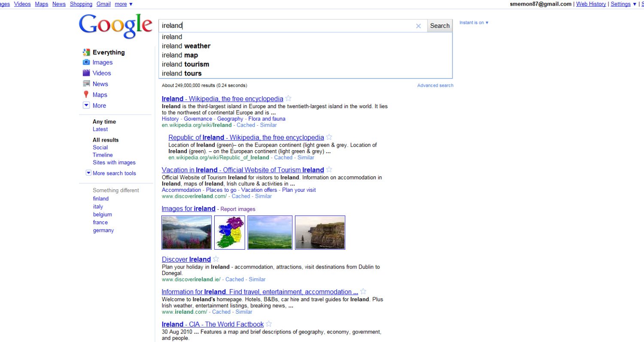
Task: Click Report images link
Action: (238, 209)
